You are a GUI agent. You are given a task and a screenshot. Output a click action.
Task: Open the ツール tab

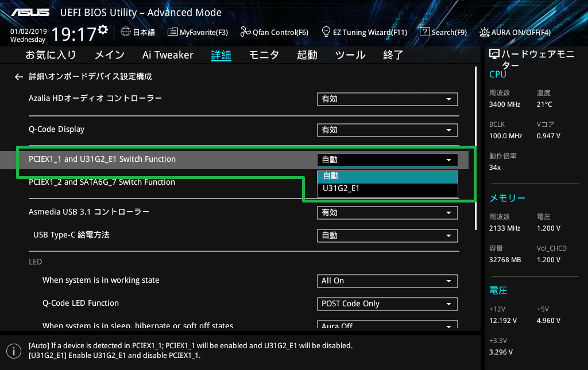click(x=350, y=55)
